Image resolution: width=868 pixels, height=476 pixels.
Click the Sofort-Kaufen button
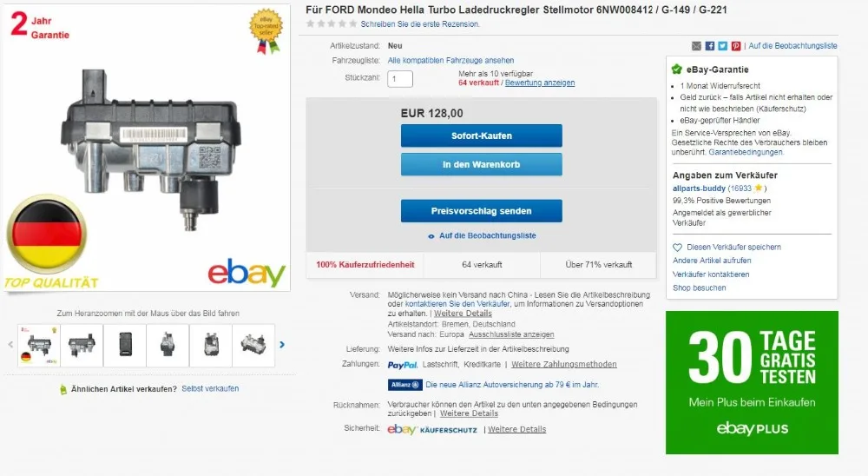(482, 136)
